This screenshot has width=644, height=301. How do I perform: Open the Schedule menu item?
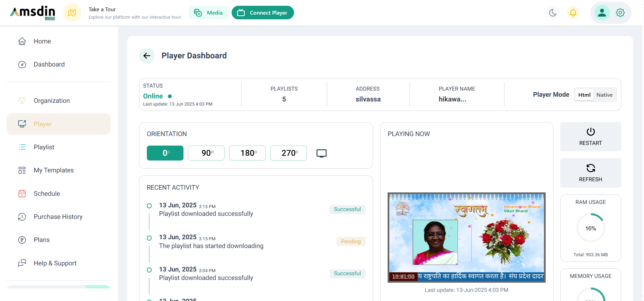click(58, 193)
